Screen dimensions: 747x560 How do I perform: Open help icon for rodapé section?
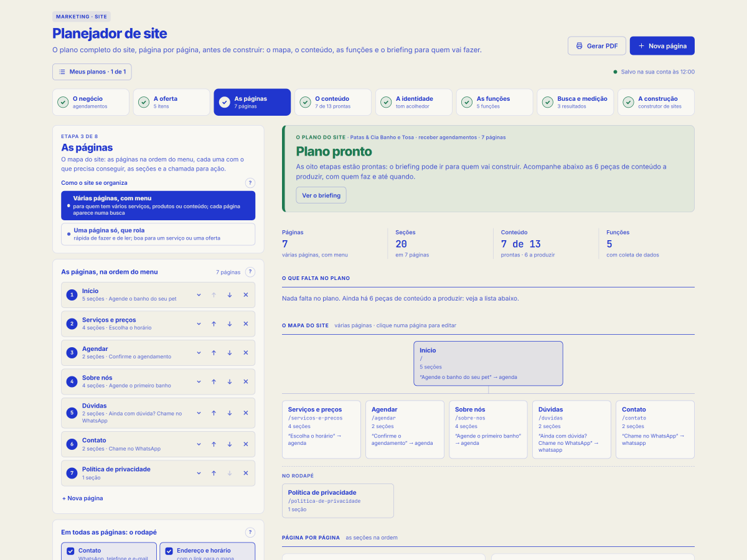(x=250, y=533)
